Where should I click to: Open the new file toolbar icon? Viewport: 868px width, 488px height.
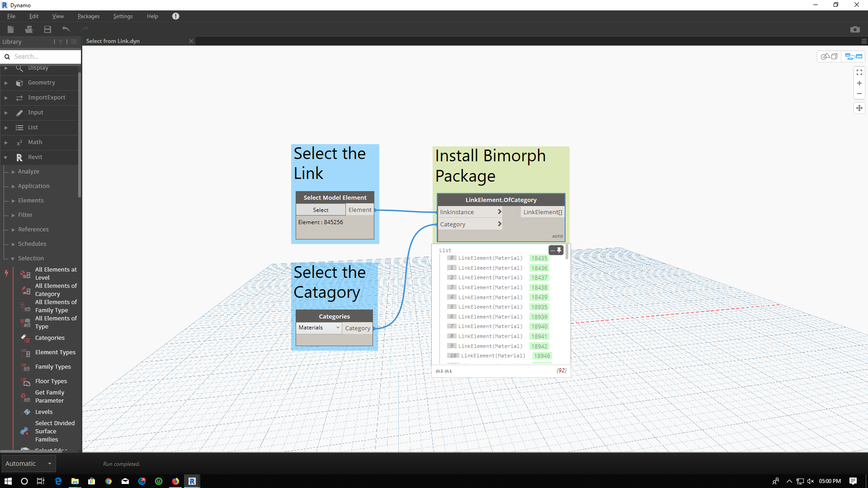[x=11, y=29]
